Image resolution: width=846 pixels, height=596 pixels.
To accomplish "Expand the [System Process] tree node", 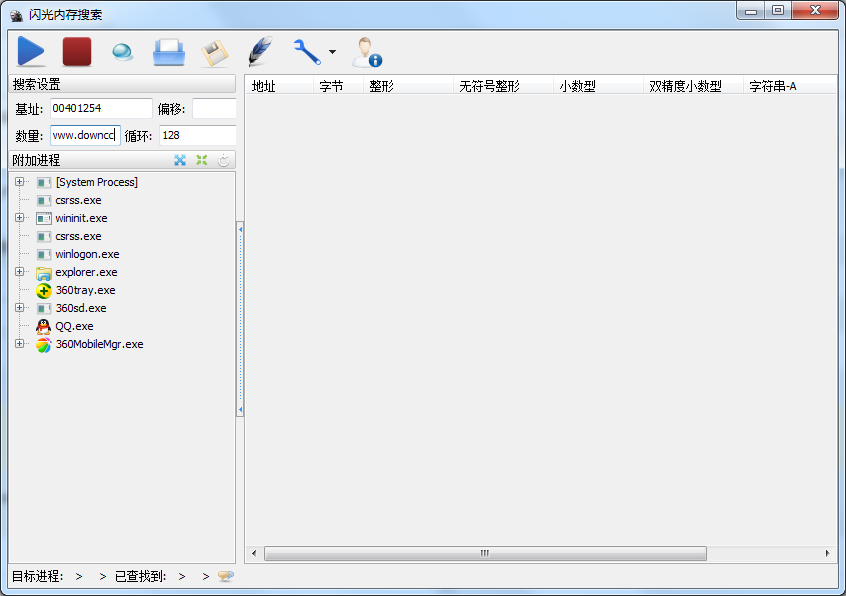I will pyautogui.click(x=19, y=182).
